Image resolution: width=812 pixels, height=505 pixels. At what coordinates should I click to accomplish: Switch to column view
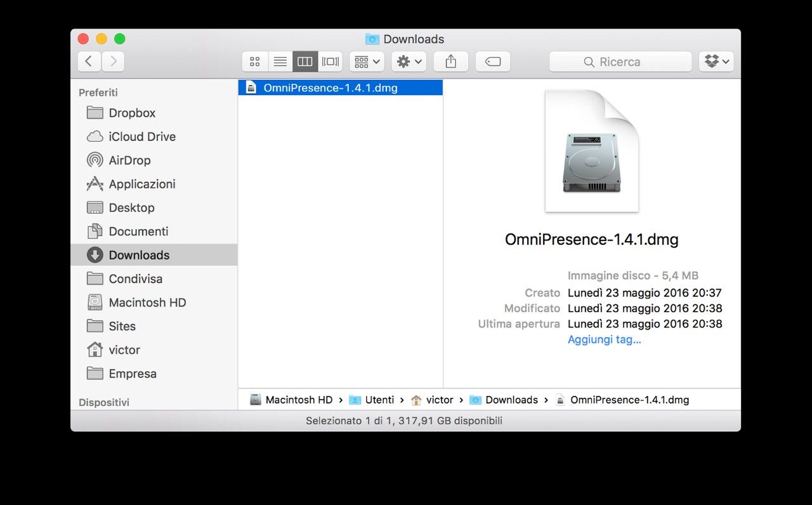(305, 62)
